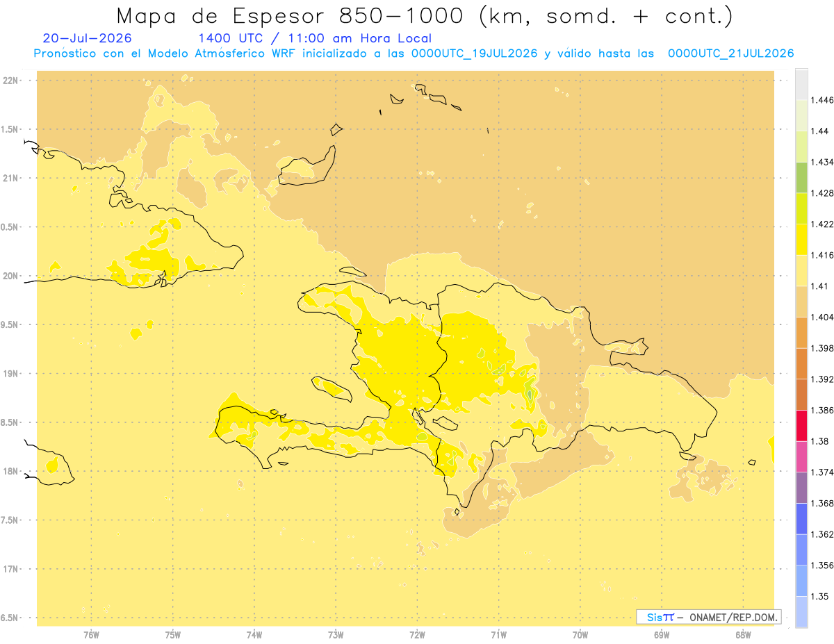Image resolution: width=834 pixels, height=644 pixels.
Task: Click the colorbar segment between 1.386 and 1.392
Action: point(801,394)
